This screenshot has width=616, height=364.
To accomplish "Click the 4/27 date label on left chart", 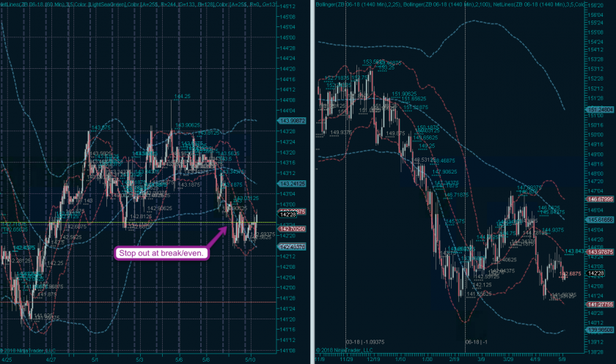I will tap(51, 360).
